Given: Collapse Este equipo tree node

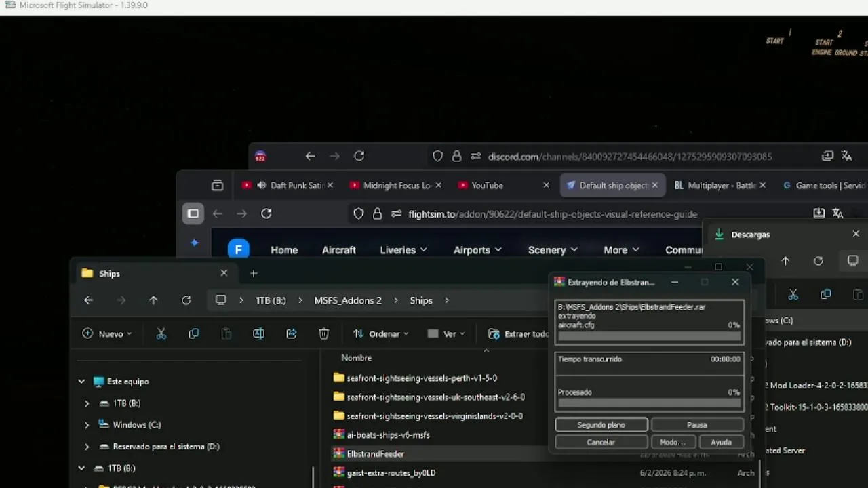Looking at the screenshot, I should click(81, 382).
